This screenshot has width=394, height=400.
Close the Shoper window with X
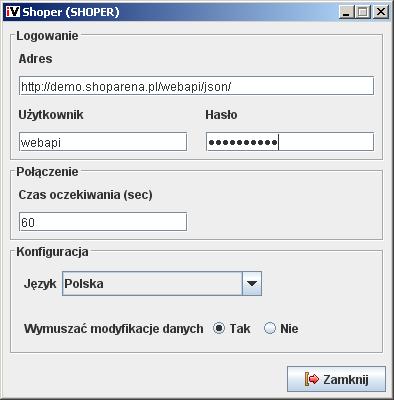(380, 12)
